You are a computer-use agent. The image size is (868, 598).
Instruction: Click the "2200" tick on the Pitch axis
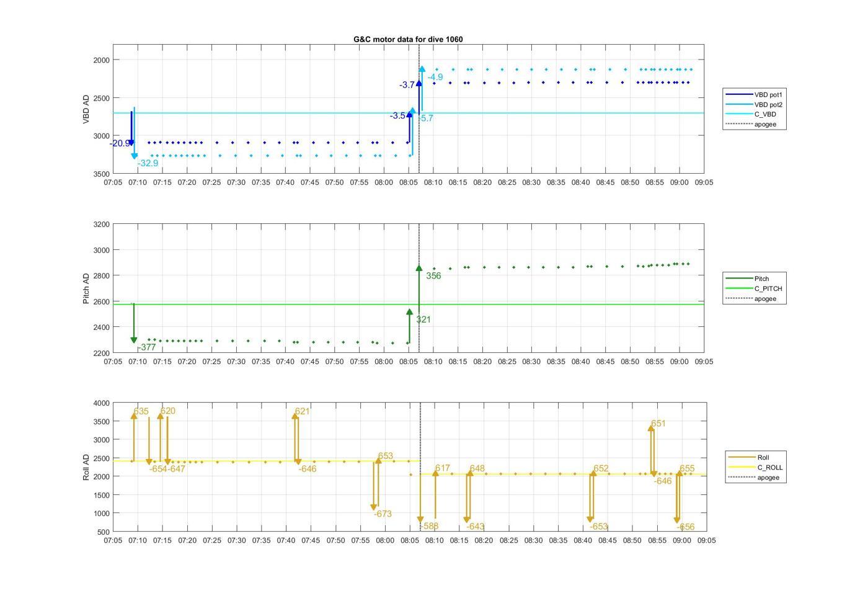pos(101,354)
